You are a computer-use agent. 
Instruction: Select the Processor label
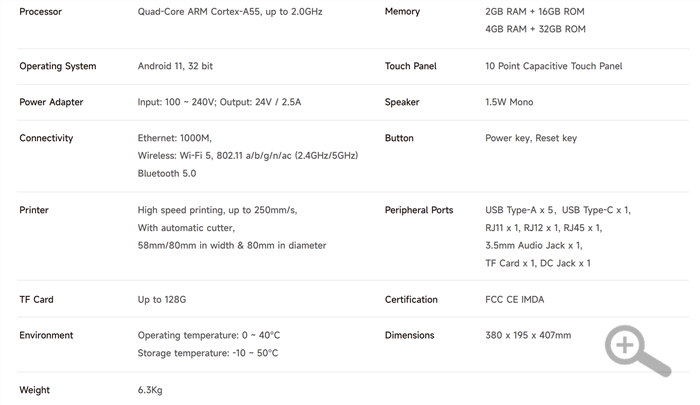point(41,12)
